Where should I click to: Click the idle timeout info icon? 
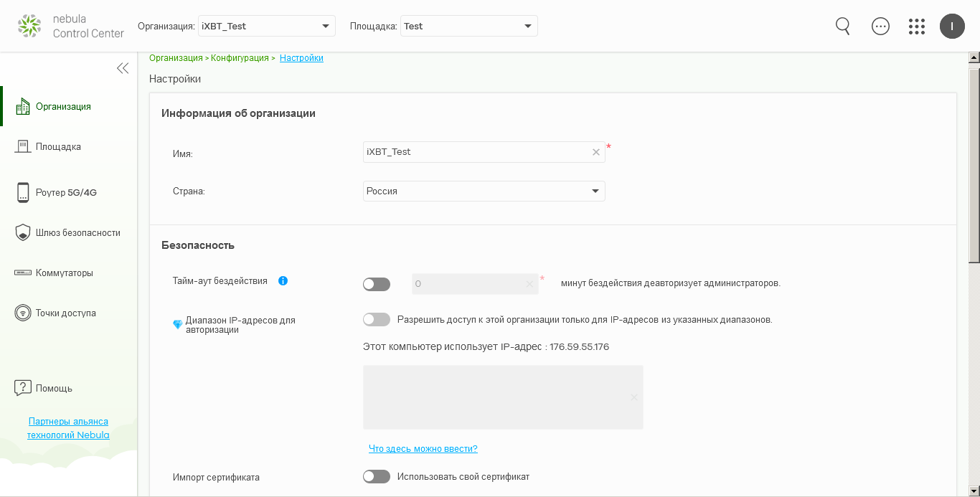(x=283, y=281)
